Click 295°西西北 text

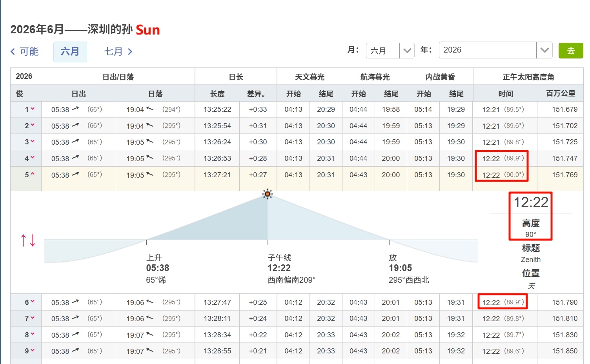click(x=409, y=280)
